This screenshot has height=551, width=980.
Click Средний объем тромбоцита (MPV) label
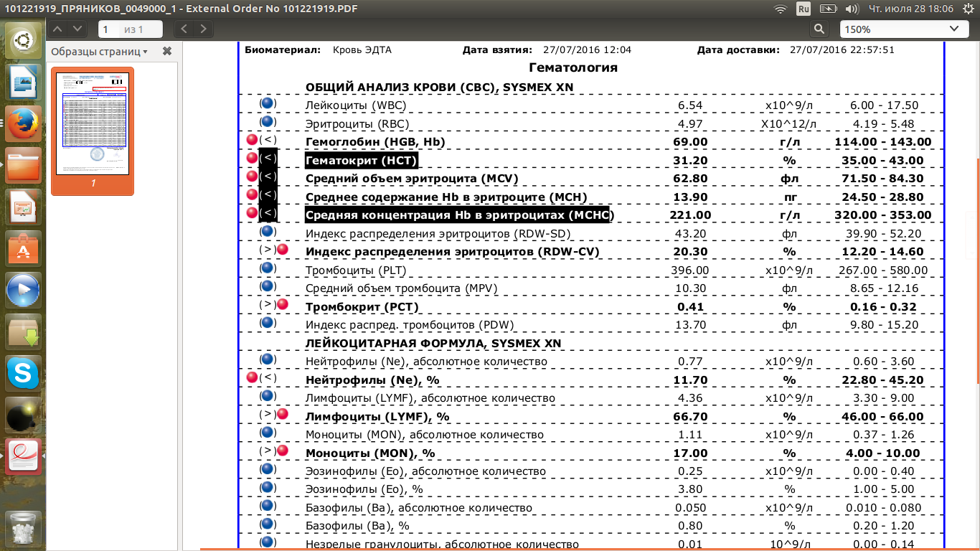click(x=401, y=288)
